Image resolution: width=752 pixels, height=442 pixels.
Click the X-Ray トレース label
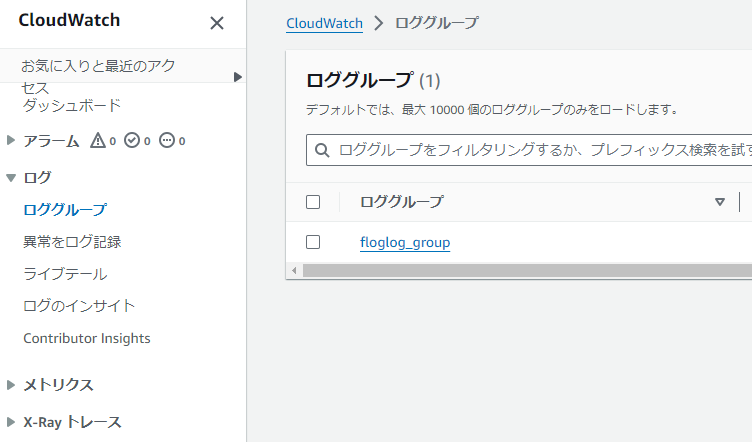point(72,422)
